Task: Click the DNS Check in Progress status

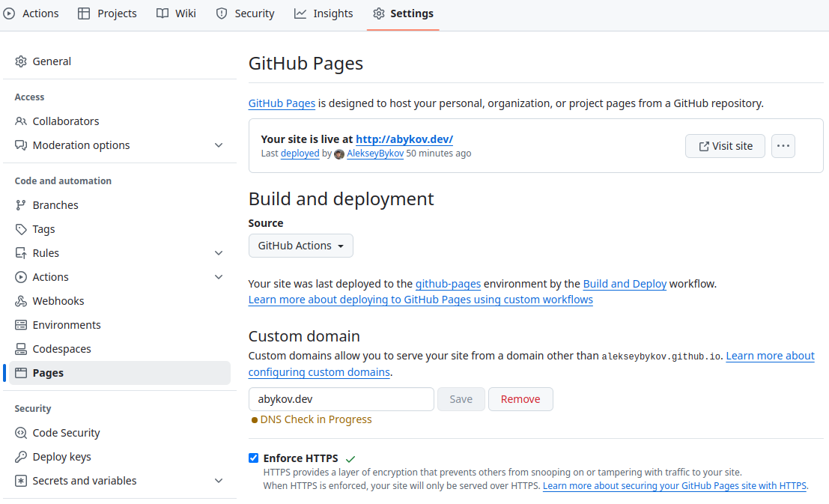Action: [312, 419]
